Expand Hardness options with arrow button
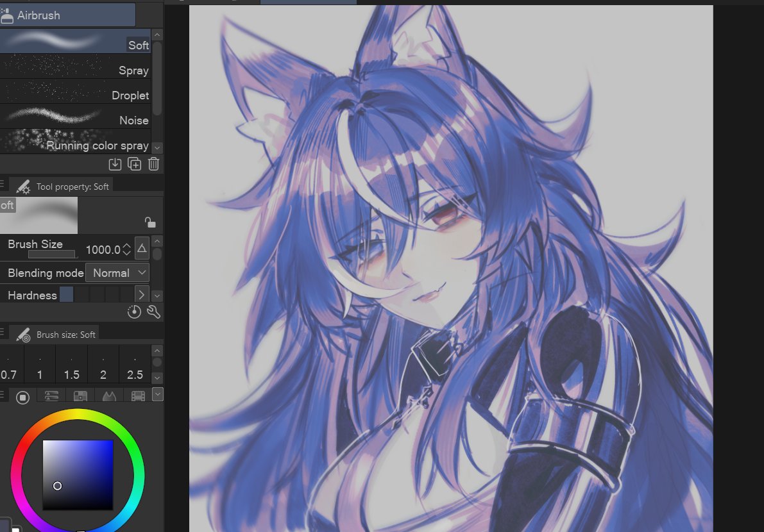The width and height of the screenshot is (764, 532). [141, 294]
